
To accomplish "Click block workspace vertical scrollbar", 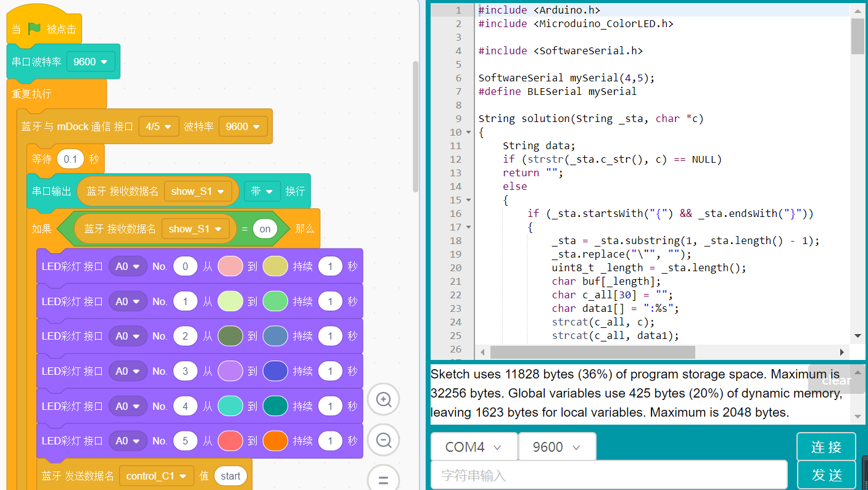I will (x=416, y=126).
